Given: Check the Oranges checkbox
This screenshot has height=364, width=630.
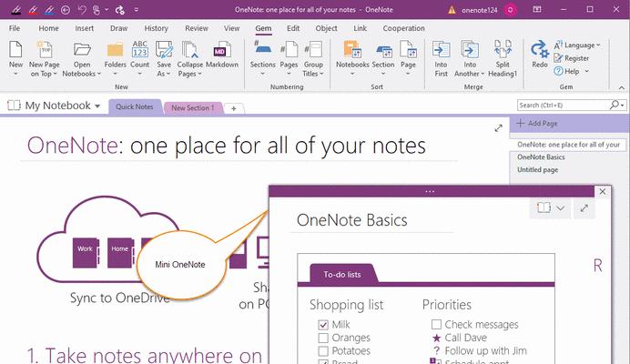Looking at the screenshot, I should (323, 338).
